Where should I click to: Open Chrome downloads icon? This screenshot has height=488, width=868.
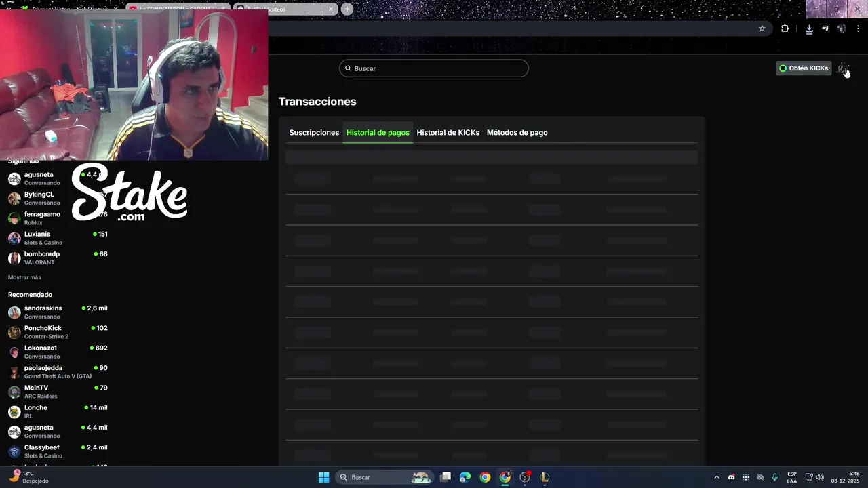(x=809, y=28)
